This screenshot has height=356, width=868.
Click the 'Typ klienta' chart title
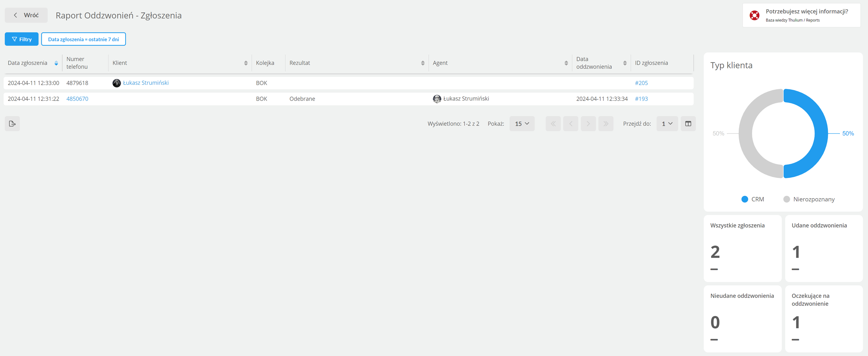(731, 65)
